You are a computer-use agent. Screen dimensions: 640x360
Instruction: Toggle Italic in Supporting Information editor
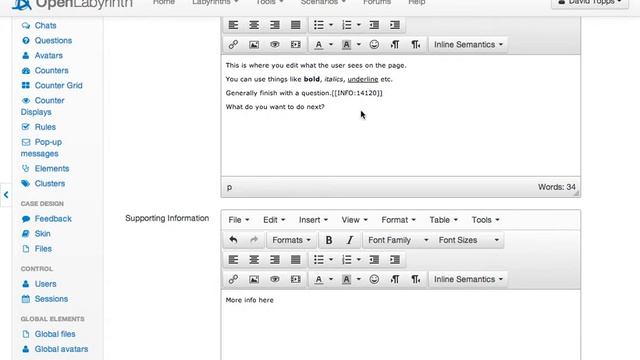point(350,240)
